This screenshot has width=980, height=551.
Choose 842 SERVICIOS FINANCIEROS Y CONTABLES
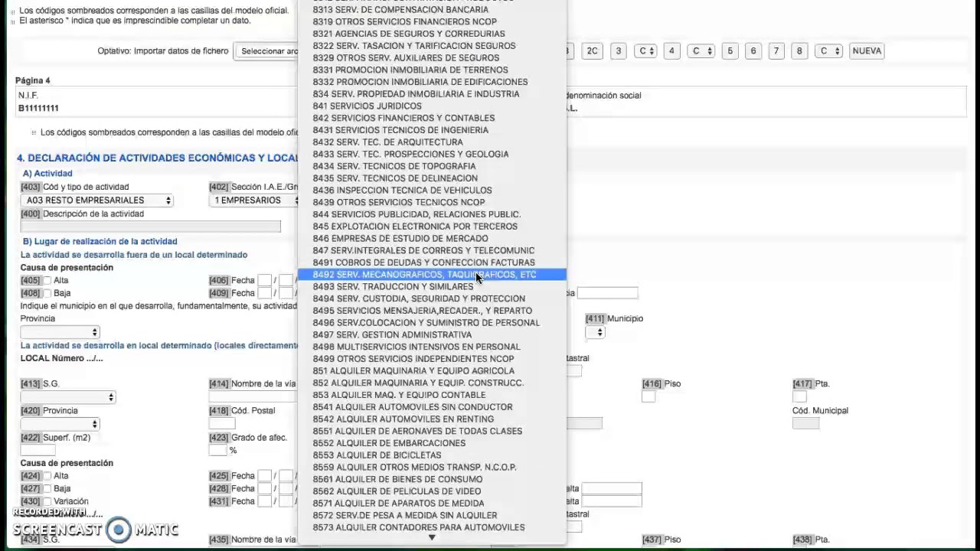432,119
